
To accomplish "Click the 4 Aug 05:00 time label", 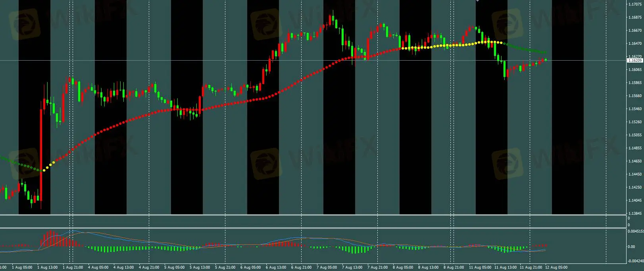I will tap(98, 267).
